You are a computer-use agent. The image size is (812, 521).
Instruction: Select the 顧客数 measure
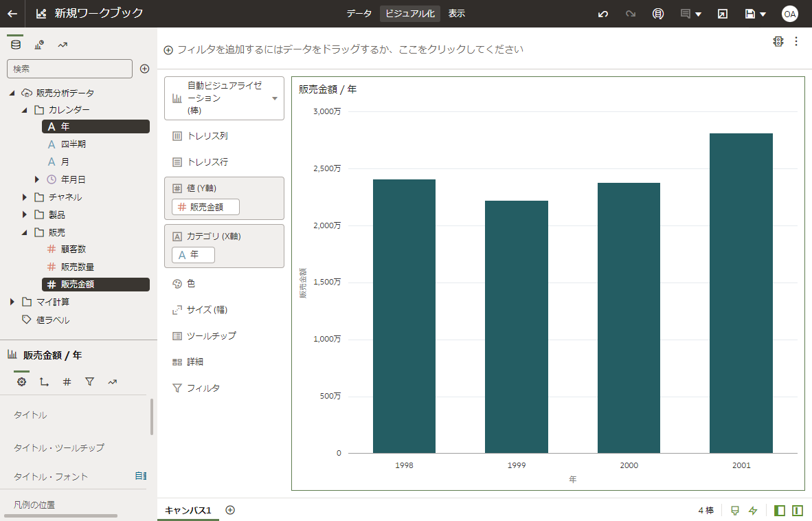tap(73, 249)
